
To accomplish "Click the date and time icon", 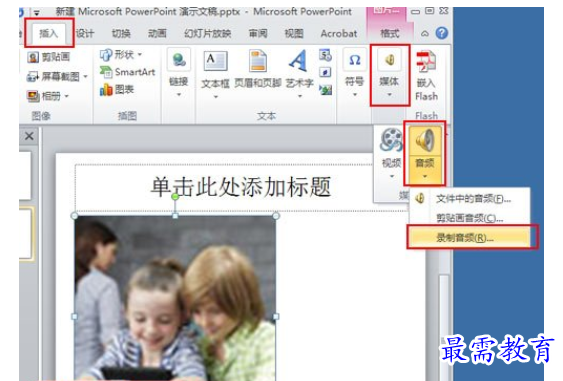I will [325, 55].
